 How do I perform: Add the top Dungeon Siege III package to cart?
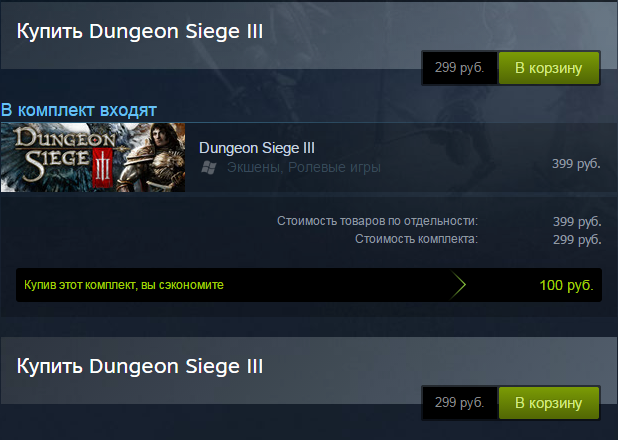pos(549,68)
